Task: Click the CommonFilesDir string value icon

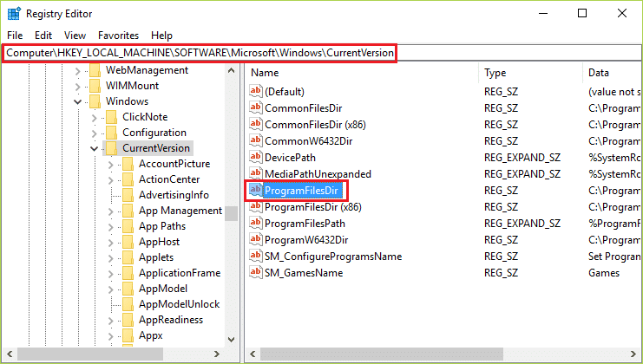Action: pyautogui.click(x=255, y=107)
